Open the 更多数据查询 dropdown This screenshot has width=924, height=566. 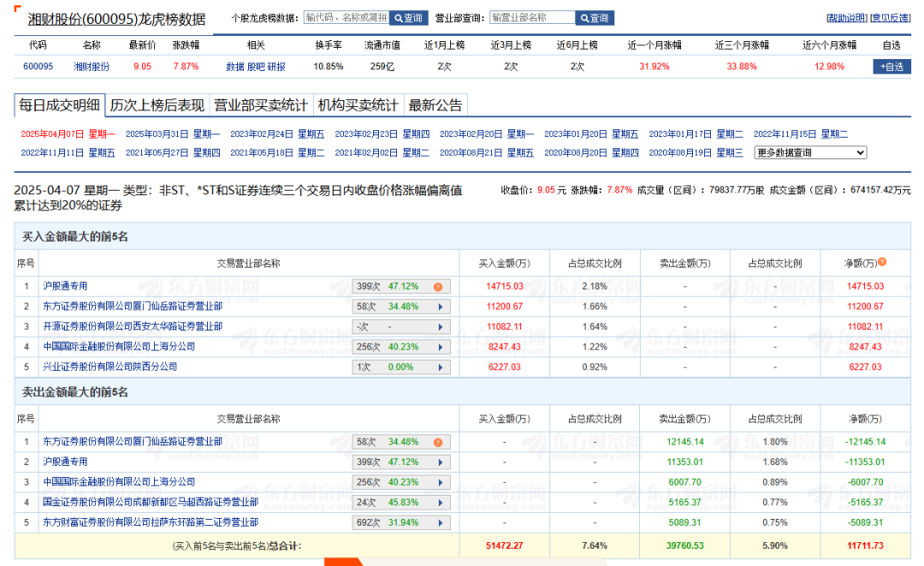pos(811,152)
